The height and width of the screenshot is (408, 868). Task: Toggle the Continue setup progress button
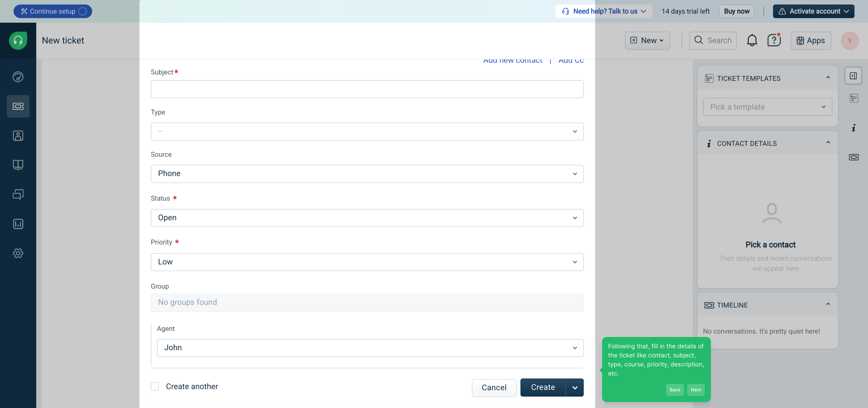pos(53,11)
